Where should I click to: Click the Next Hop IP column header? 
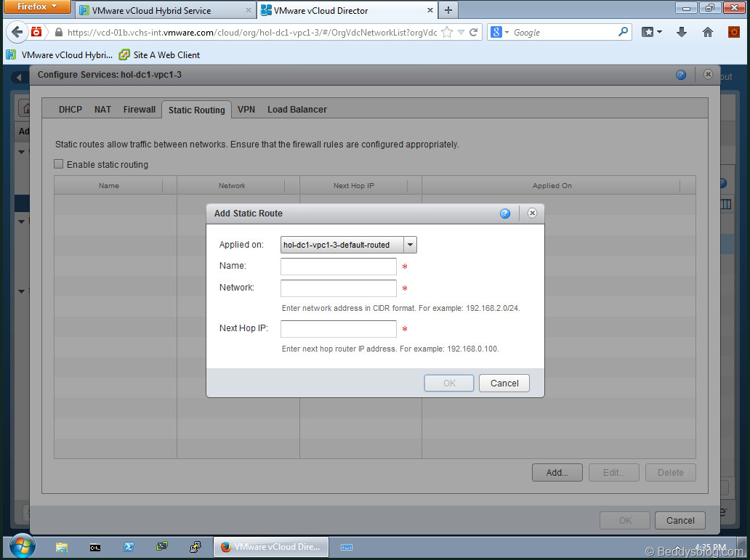[x=354, y=185]
